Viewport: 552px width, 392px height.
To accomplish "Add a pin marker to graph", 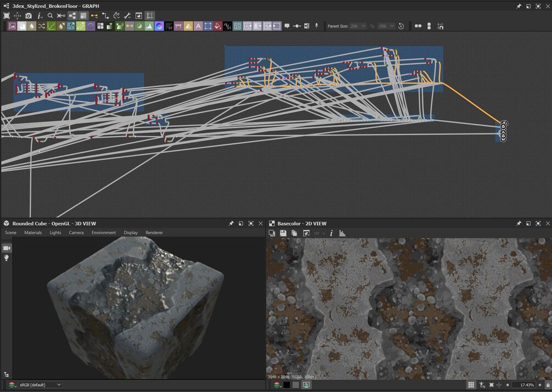I will point(316,26).
